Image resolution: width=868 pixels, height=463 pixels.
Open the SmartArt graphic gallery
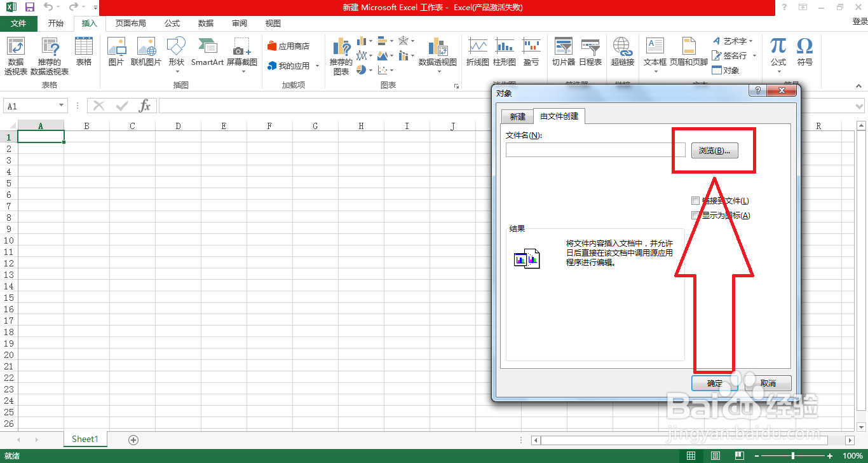point(208,52)
